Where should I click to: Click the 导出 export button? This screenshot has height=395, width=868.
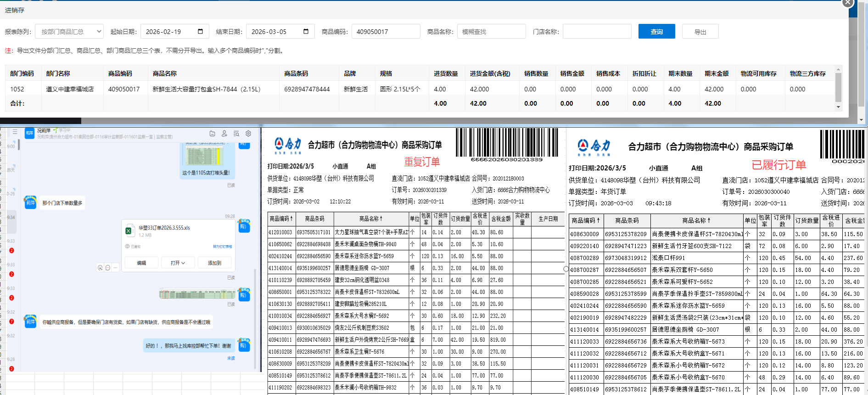pyautogui.click(x=700, y=32)
